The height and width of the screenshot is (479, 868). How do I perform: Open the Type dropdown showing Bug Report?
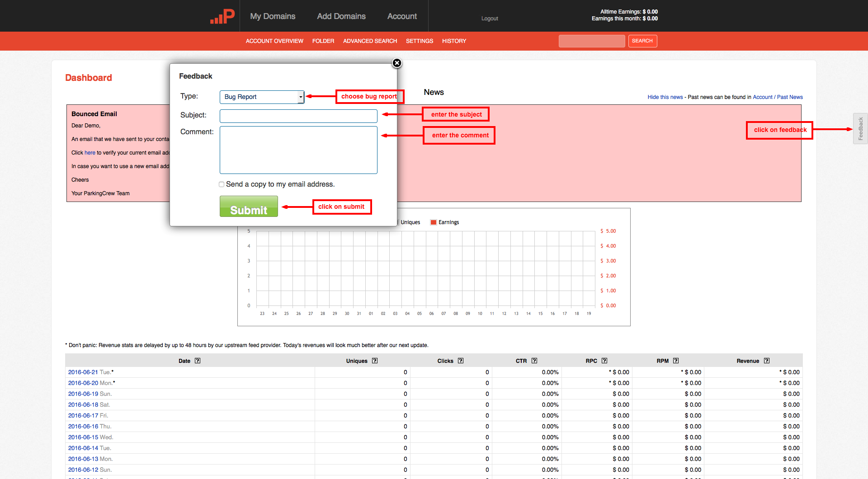pyautogui.click(x=262, y=97)
